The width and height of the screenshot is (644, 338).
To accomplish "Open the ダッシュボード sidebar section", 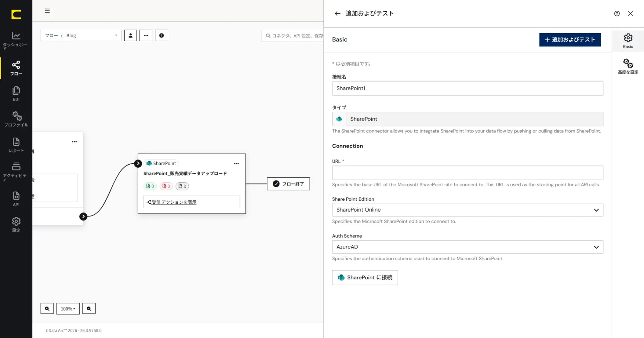I will click(x=16, y=41).
